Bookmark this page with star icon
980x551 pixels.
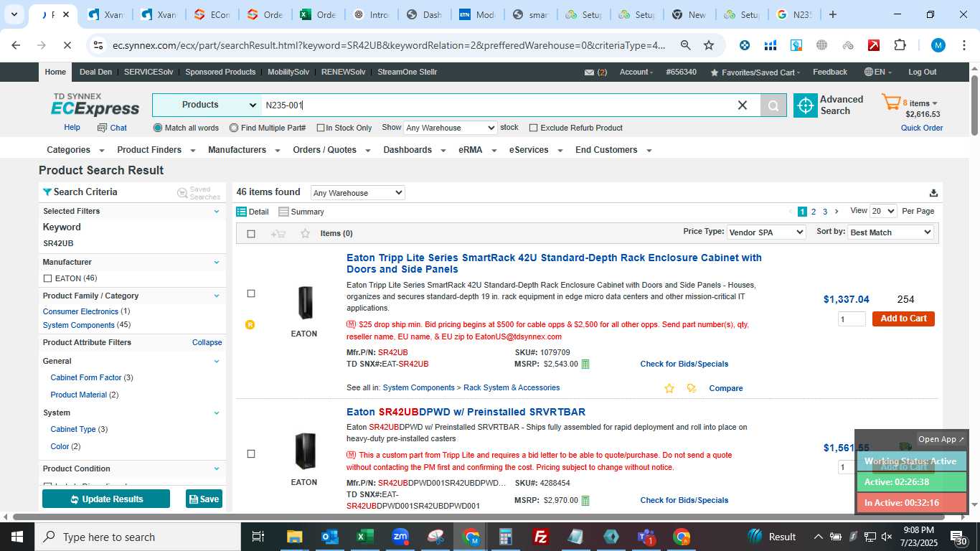point(709,45)
